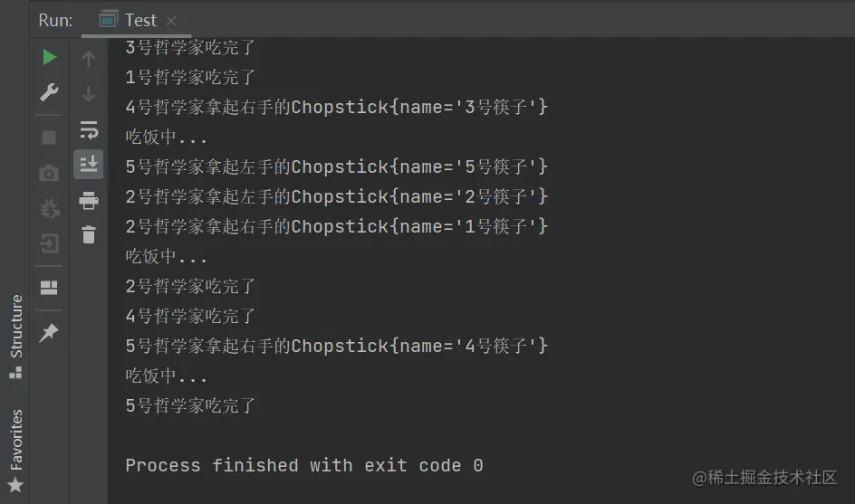855x504 pixels.
Task: Click the Restore Layout icon
Action: (50, 288)
